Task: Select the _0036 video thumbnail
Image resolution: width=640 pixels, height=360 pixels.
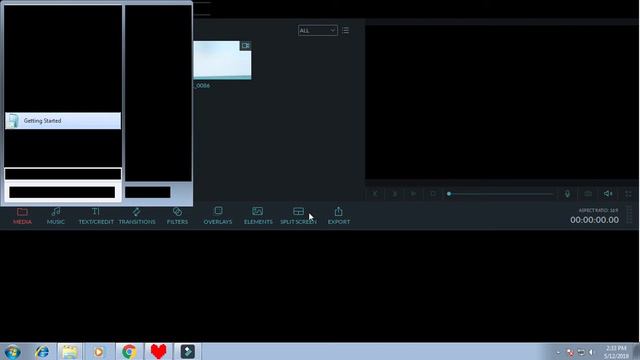Action: pyautogui.click(x=222, y=60)
